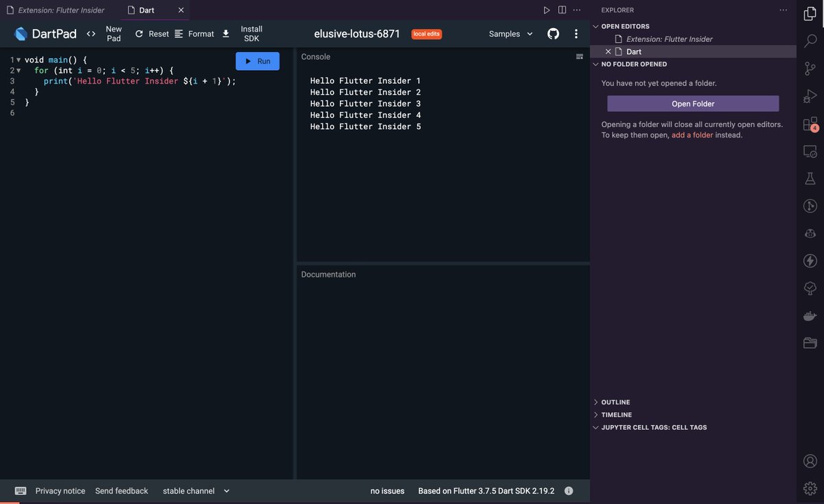824x504 pixels.
Task: Run the Dart code with Run button
Action: 257,61
